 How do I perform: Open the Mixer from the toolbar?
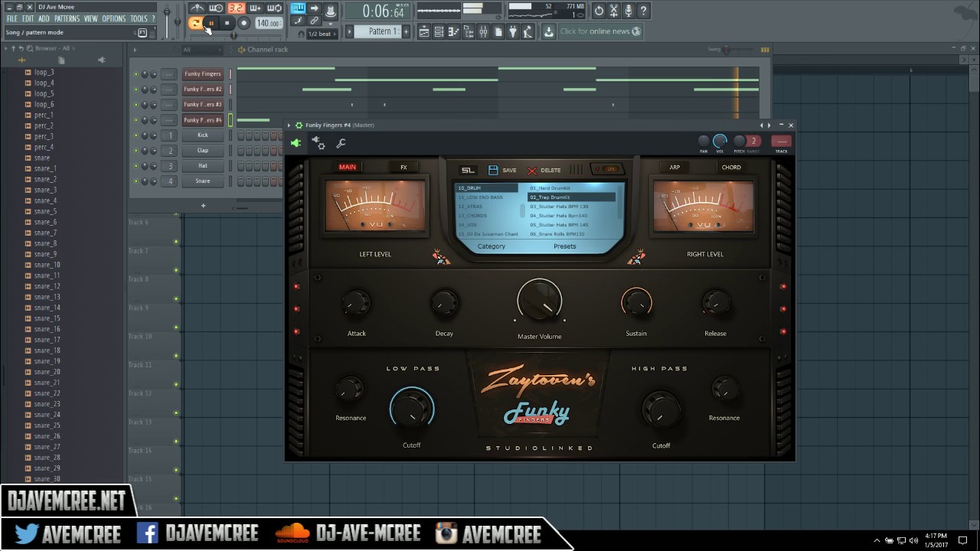tap(483, 31)
